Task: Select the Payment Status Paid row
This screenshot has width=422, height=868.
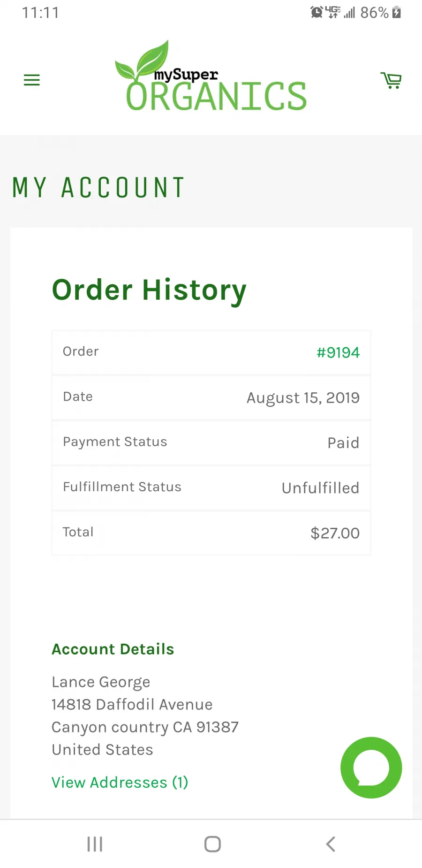Action: pyautogui.click(x=211, y=442)
